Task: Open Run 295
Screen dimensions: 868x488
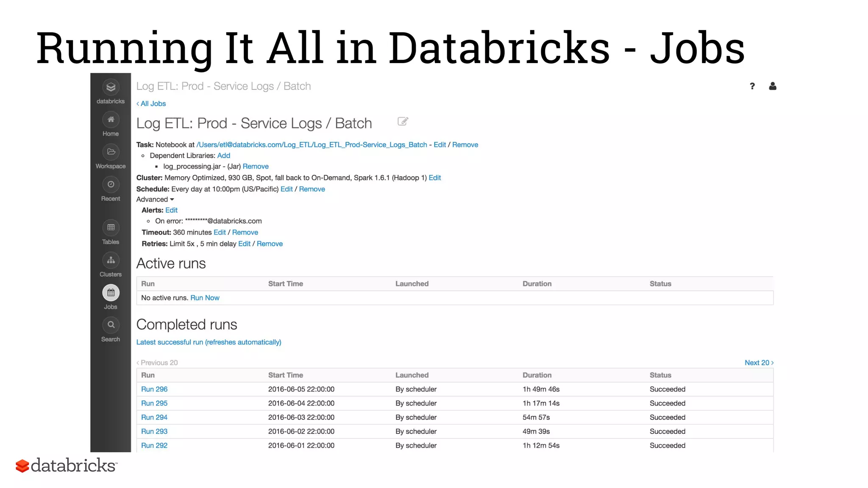Action: (x=154, y=404)
